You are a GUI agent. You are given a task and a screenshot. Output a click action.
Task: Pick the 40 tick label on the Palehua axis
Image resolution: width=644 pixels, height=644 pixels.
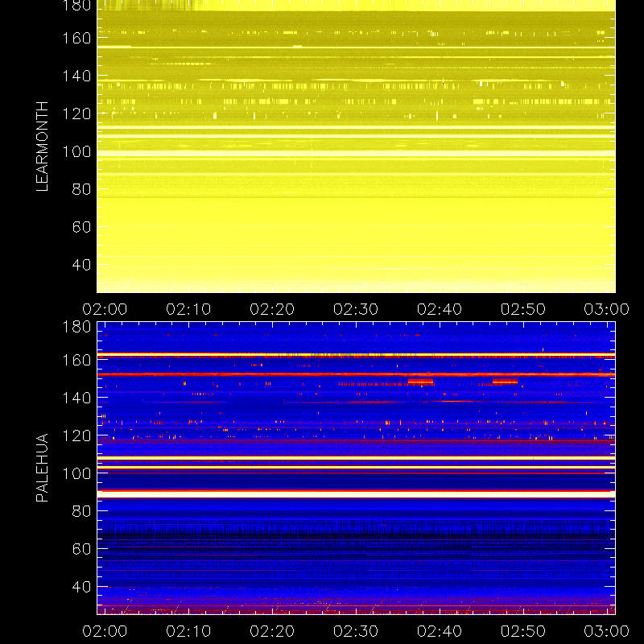click(x=81, y=587)
